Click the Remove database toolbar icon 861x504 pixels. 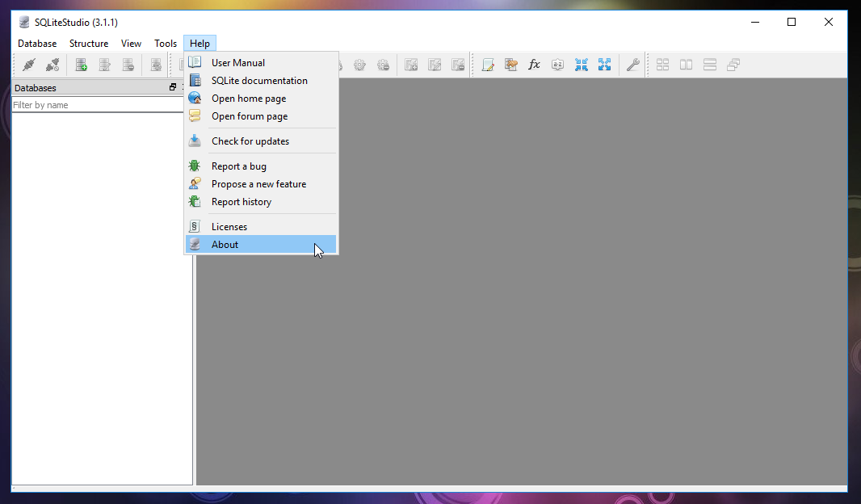click(x=128, y=65)
